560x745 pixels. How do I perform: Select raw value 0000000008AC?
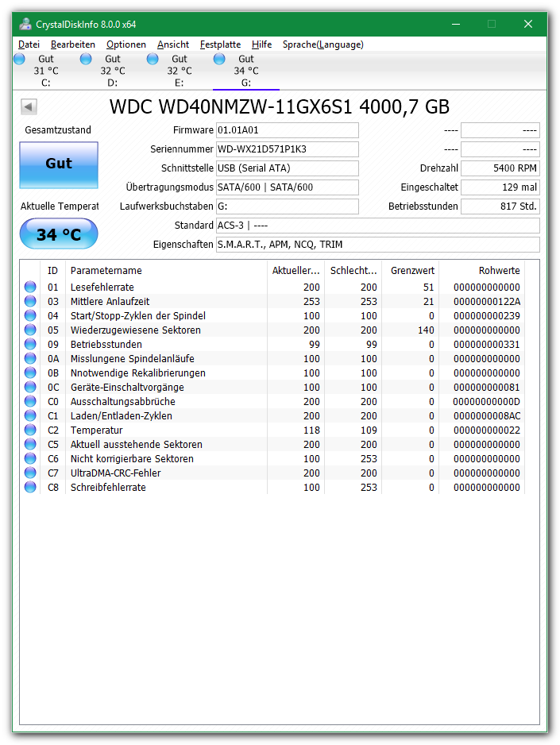click(487, 415)
